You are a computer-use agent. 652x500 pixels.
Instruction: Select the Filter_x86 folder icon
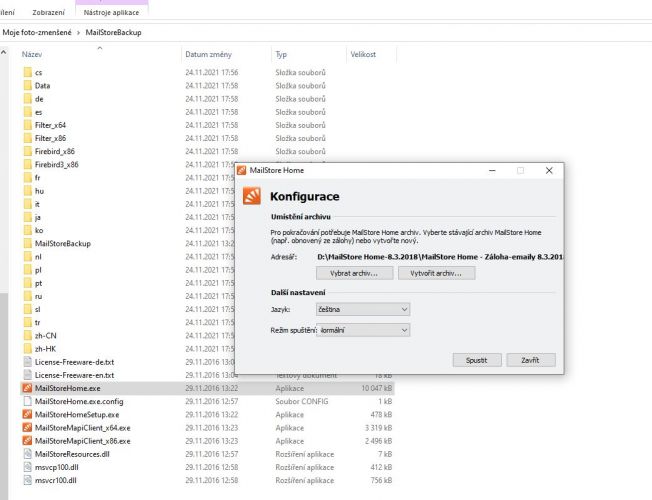(x=27, y=138)
